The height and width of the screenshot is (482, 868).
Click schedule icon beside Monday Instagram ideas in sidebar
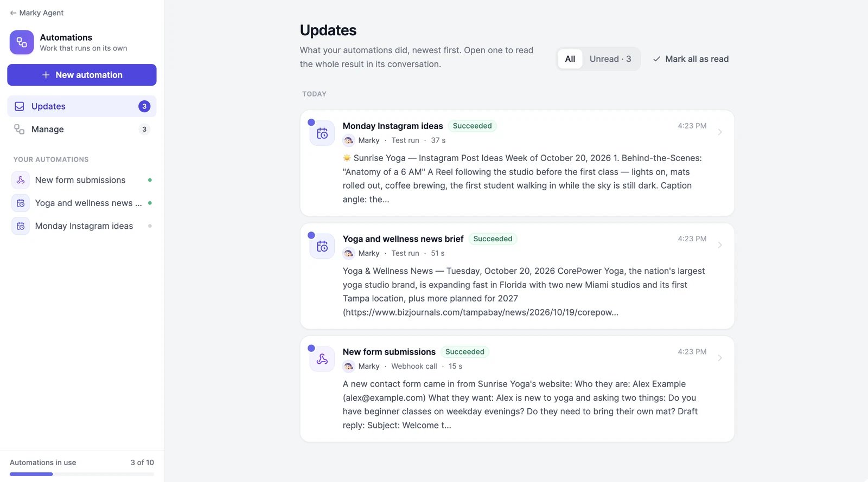point(21,226)
